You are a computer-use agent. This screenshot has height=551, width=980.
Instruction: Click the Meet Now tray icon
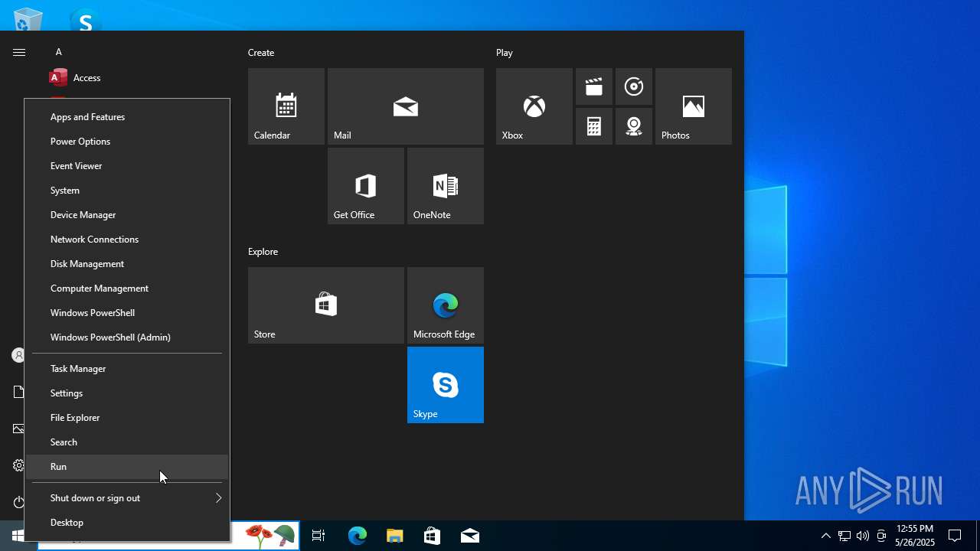(881, 536)
